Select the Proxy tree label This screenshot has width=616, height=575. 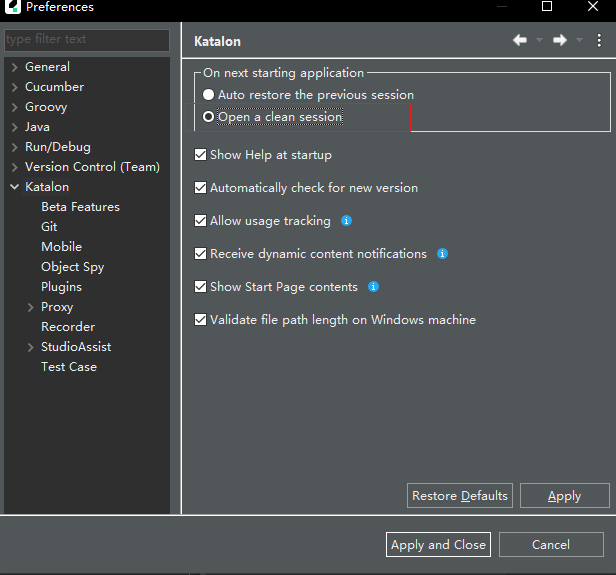(57, 307)
